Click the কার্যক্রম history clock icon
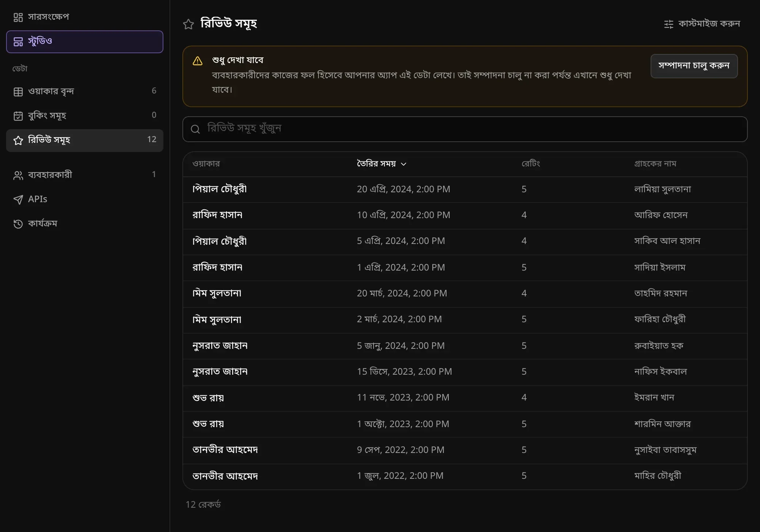 (18, 224)
